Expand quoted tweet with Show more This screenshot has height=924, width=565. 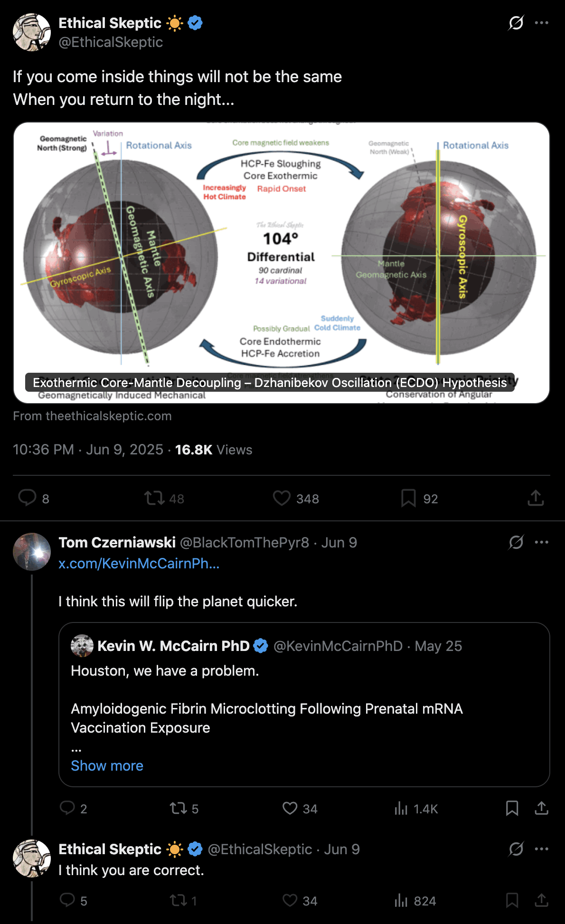[107, 766]
